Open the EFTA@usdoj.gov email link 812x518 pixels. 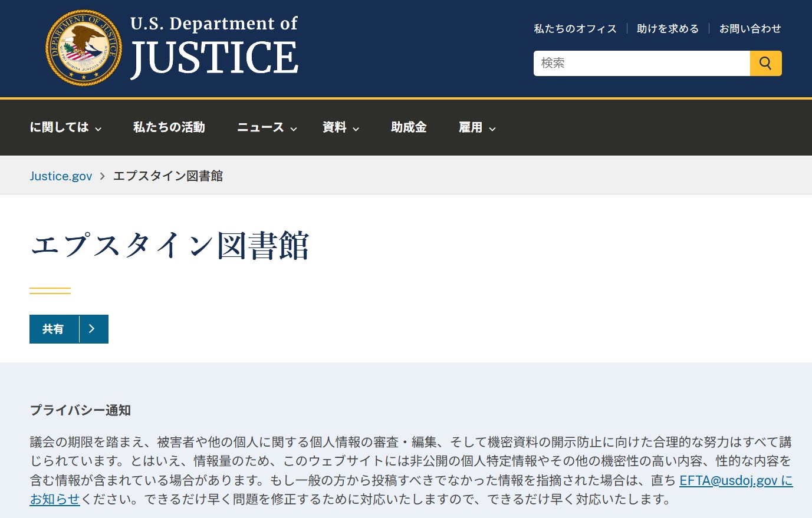728,480
